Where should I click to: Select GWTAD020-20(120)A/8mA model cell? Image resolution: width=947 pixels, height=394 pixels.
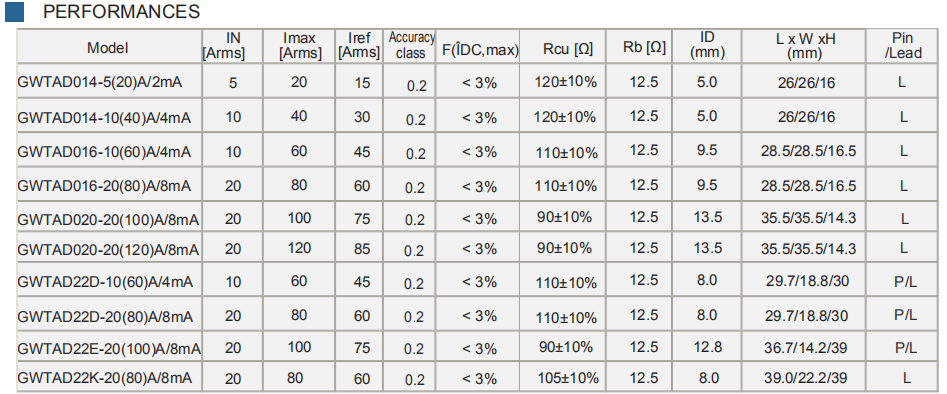109,249
